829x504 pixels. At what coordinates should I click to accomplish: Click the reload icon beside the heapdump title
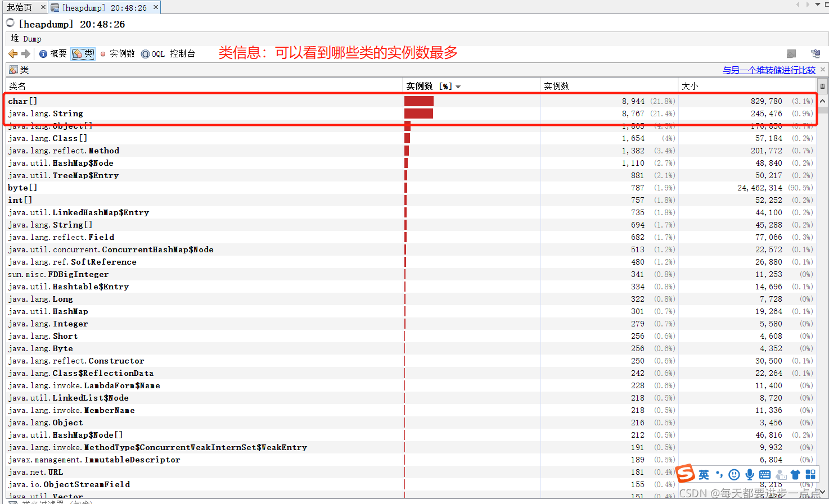[9, 24]
